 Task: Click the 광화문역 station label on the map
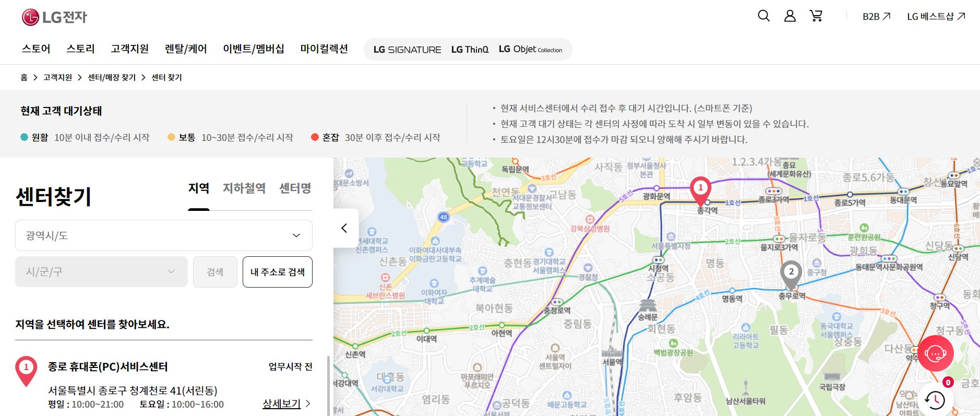(656, 196)
